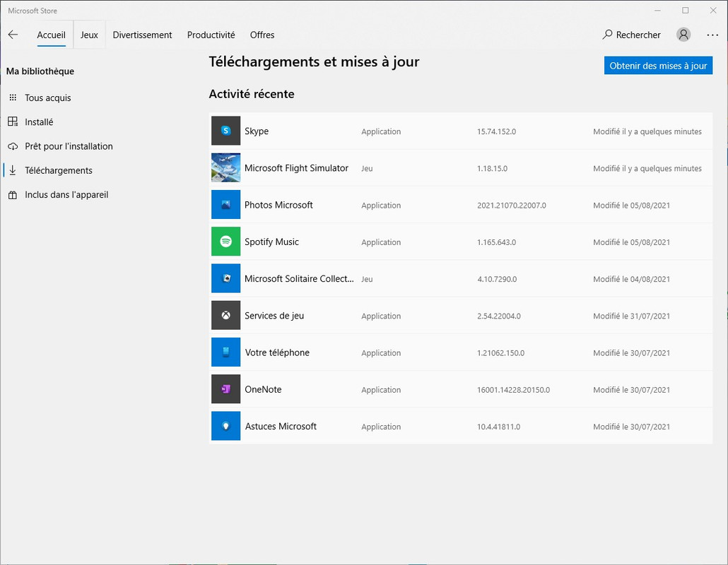This screenshot has height=565, width=728.
Task: Open the Astuces Microsoft entry name
Action: click(281, 426)
